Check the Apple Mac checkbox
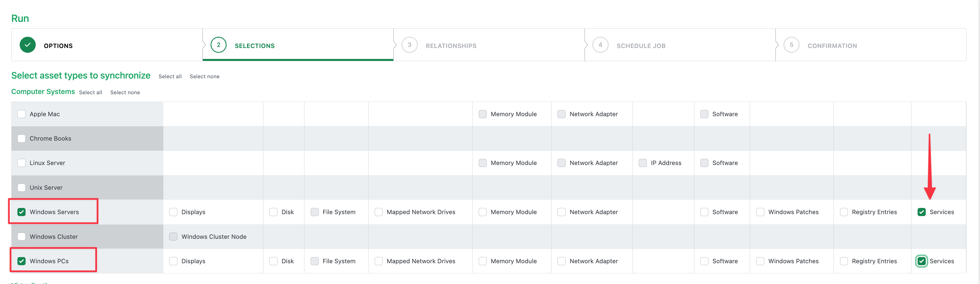The image size is (980, 284). 22,114
